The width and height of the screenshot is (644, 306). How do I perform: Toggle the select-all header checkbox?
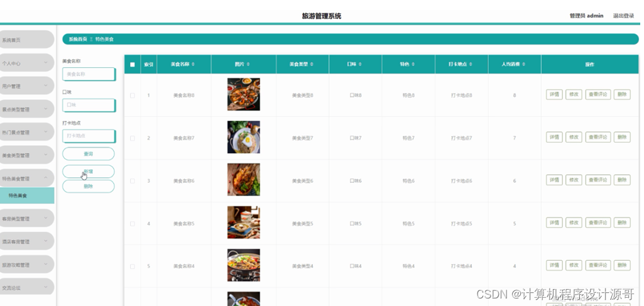coord(132,65)
